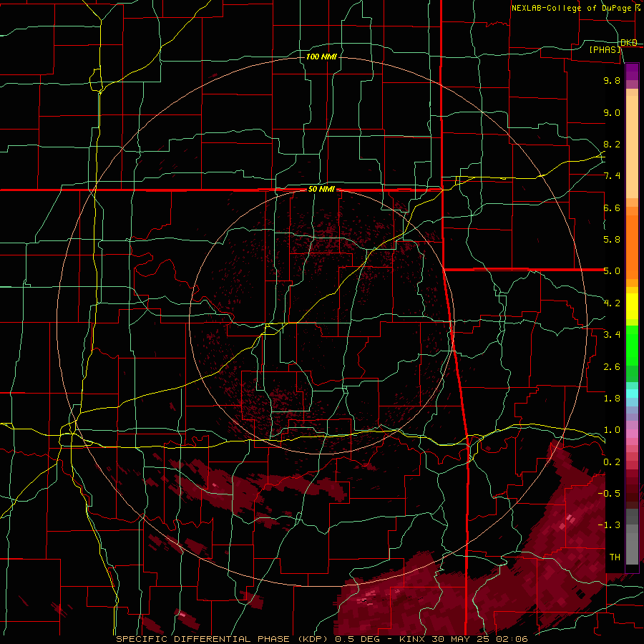Click the 8.2 legend value
Screen dimensions: 644x644
pos(612,144)
